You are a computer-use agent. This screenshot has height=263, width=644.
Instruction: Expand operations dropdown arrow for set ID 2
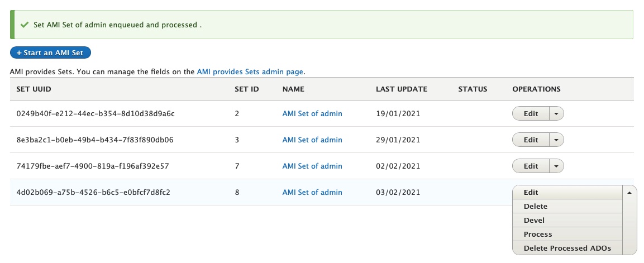[x=556, y=114]
